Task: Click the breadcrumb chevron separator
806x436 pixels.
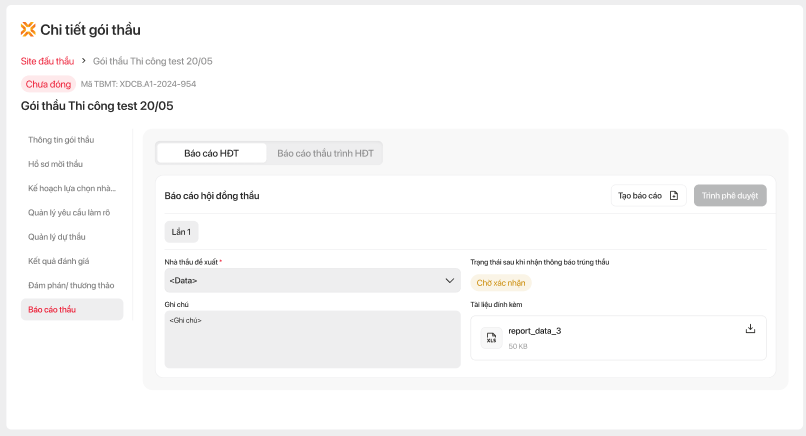Action: coord(84,61)
